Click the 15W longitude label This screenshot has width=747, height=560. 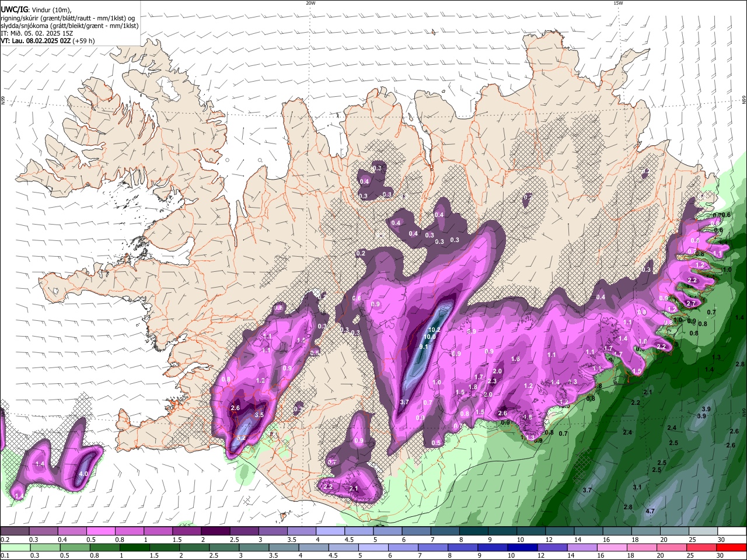coord(618,3)
